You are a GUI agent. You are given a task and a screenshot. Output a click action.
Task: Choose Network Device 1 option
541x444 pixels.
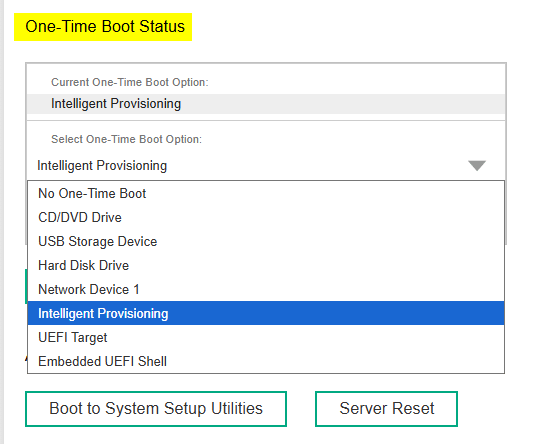click(266, 289)
